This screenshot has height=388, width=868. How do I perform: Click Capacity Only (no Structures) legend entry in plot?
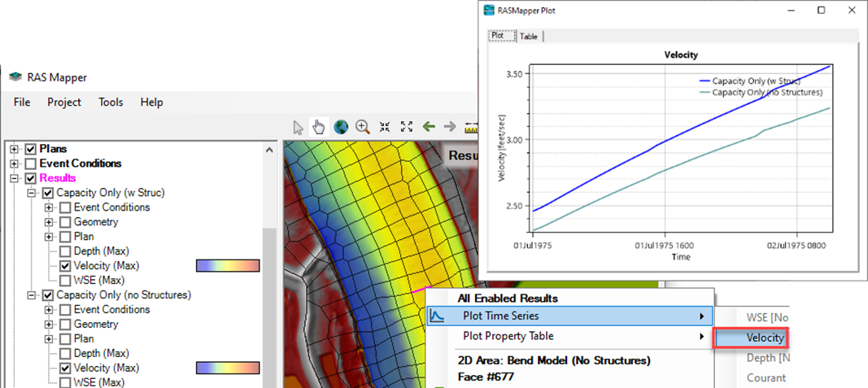[x=761, y=92]
